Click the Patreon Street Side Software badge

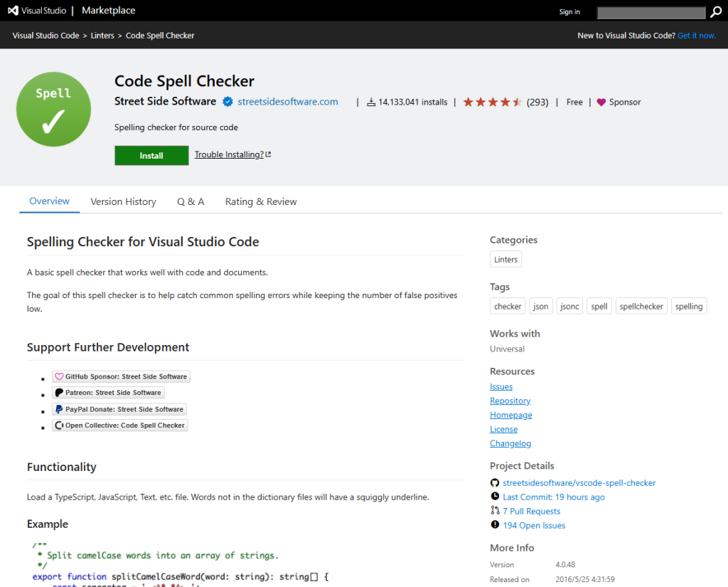[x=108, y=393]
